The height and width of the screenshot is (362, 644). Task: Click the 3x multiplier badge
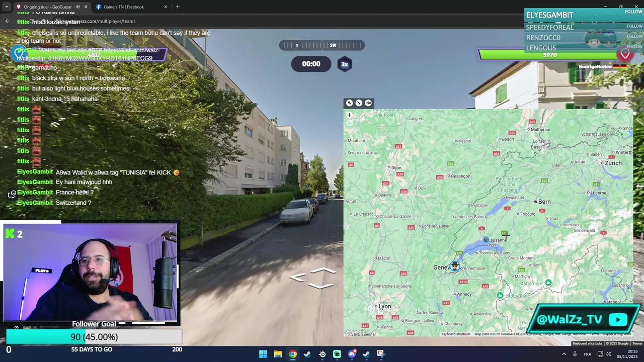tap(345, 64)
